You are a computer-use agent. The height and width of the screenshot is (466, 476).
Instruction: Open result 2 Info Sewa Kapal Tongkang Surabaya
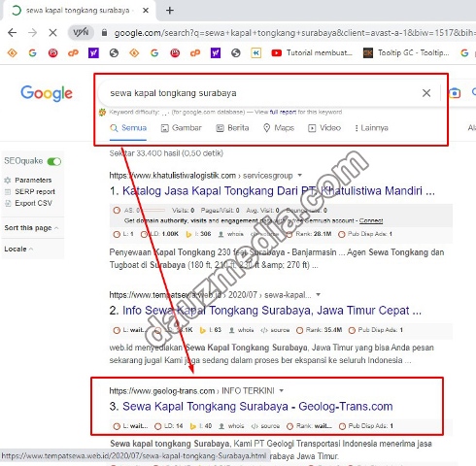click(272, 311)
